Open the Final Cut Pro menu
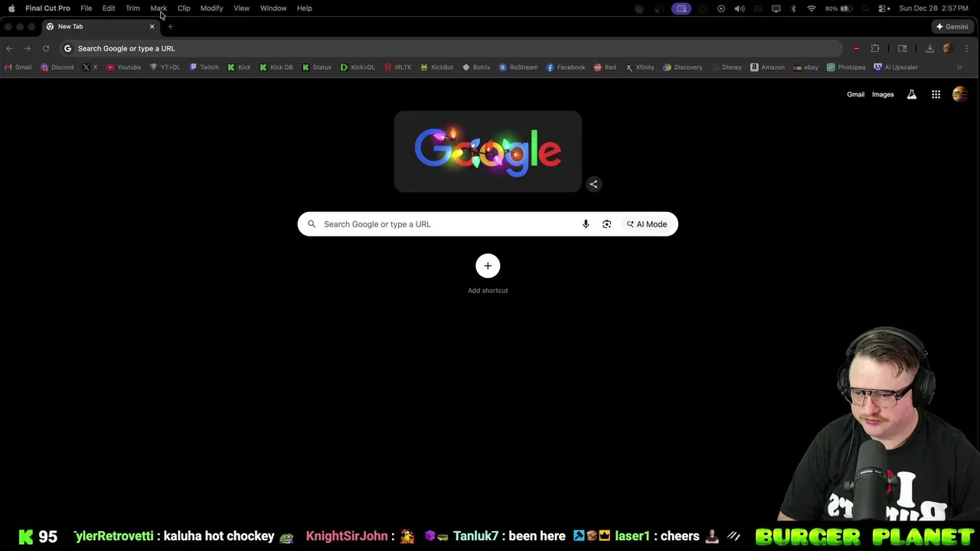The image size is (980, 551). (47, 8)
